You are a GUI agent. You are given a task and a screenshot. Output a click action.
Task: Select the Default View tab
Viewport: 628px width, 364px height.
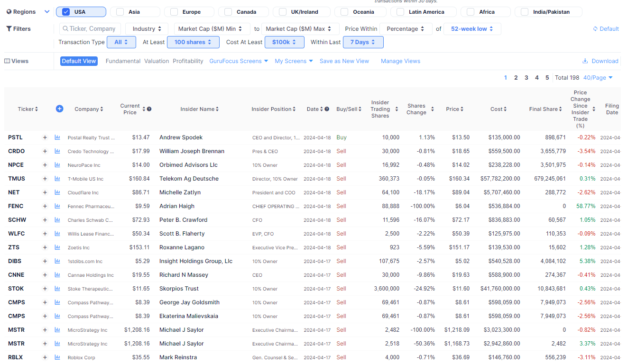79,61
